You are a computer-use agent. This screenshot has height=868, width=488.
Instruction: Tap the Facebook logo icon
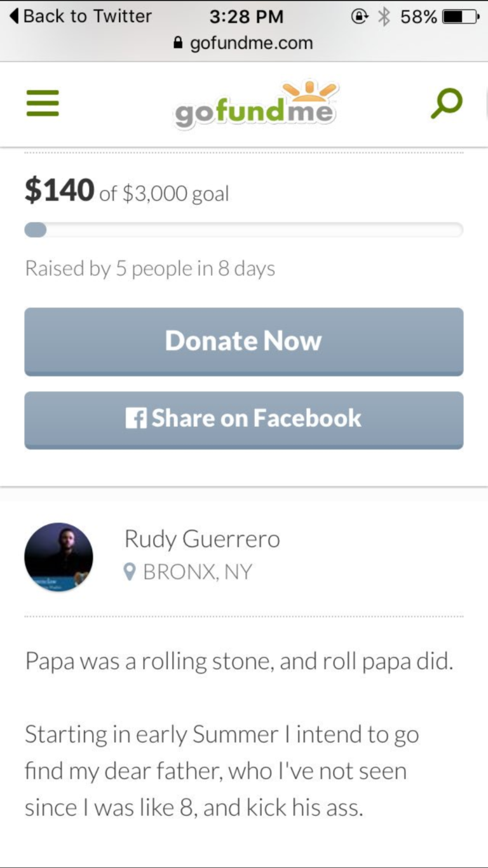click(136, 418)
